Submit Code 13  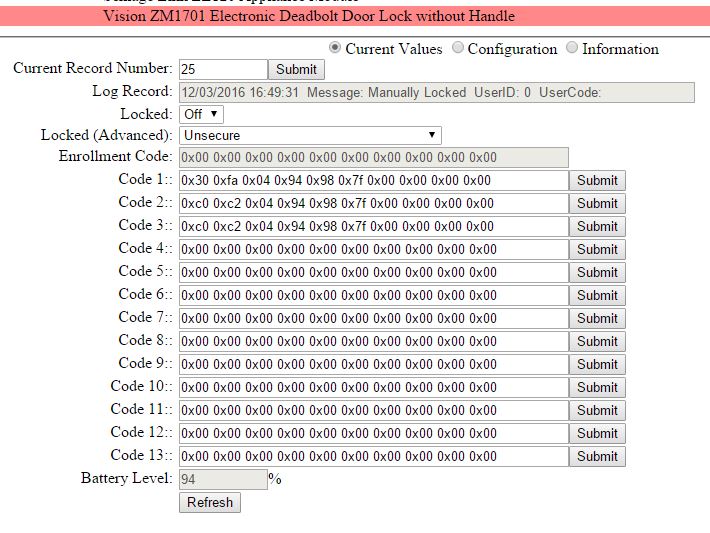click(597, 456)
